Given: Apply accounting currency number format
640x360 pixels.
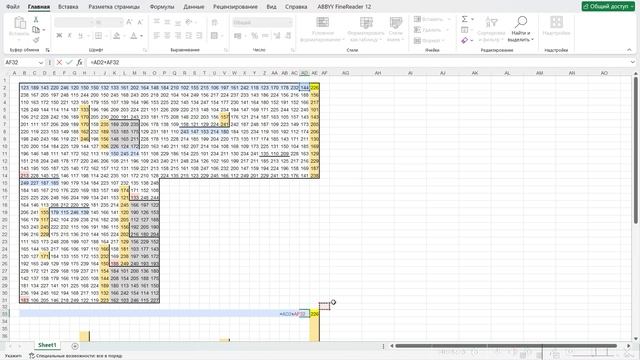Looking at the screenshot, I should 238,36.
